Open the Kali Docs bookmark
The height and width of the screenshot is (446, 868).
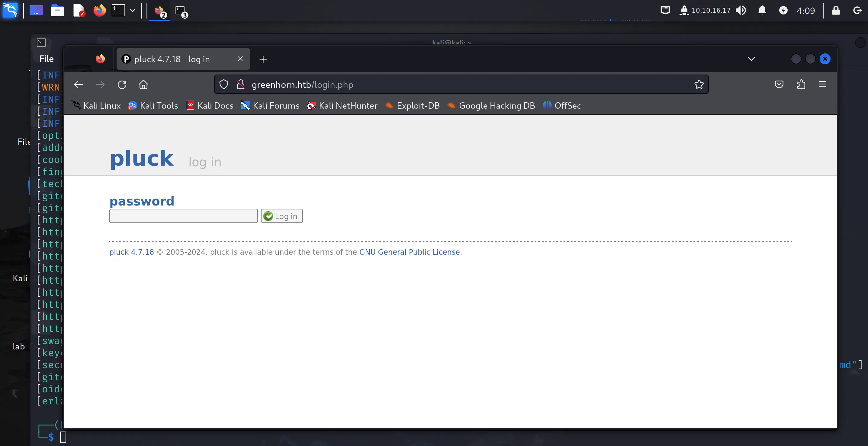210,106
